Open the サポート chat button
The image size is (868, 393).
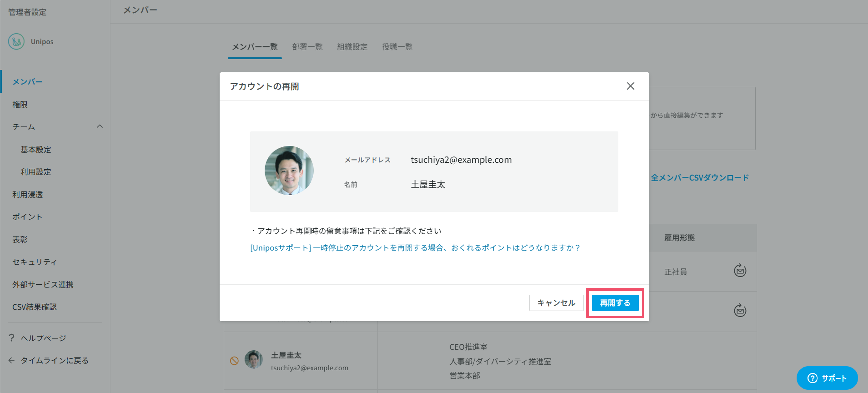click(827, 378)
